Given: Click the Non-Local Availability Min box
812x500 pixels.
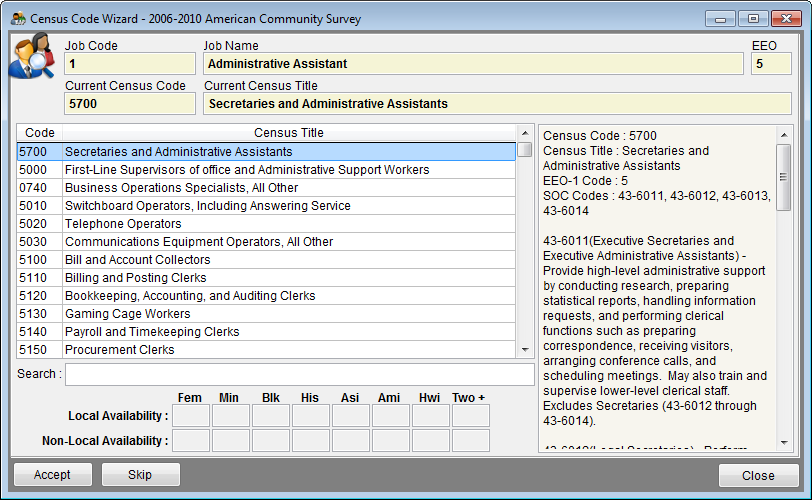Looking at the screenshot, I should click(x=231, y=440).
